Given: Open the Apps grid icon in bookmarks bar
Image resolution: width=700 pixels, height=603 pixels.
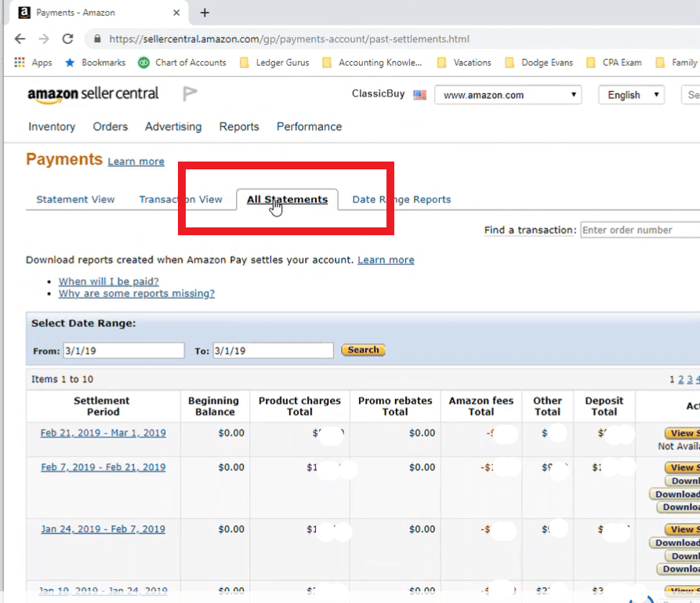Looking at the screenshot, I should pyautogui.click(x=19, y=63).
